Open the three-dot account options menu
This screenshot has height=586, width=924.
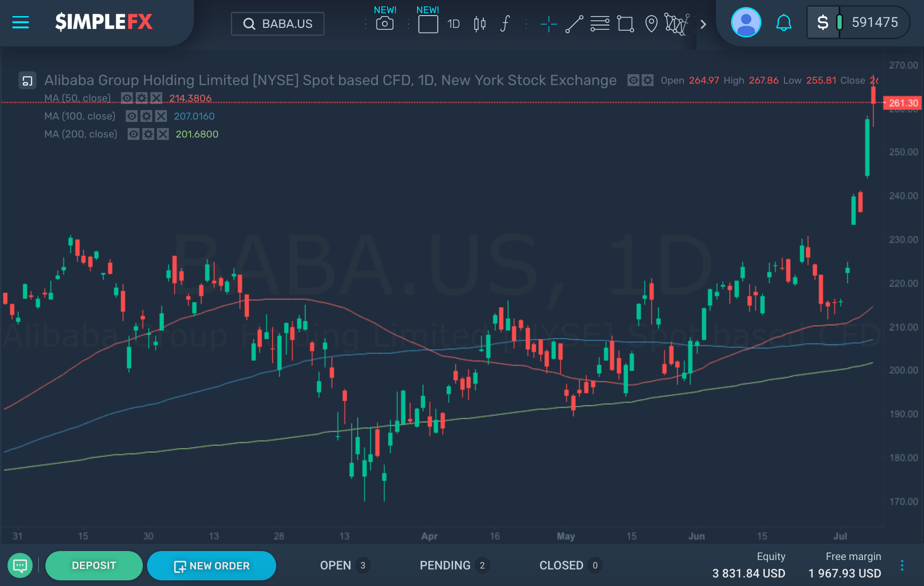(x=902, y=565)
